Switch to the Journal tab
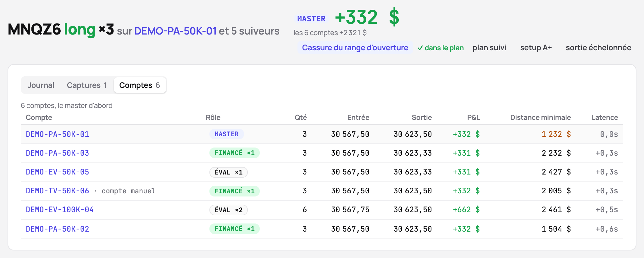Viewport: 644px width, 258px height. [x=41, y=85]
